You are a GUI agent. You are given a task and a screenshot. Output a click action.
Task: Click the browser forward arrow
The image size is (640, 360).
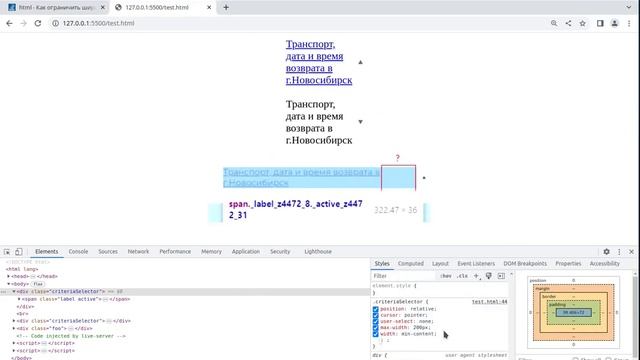[24, 23]
